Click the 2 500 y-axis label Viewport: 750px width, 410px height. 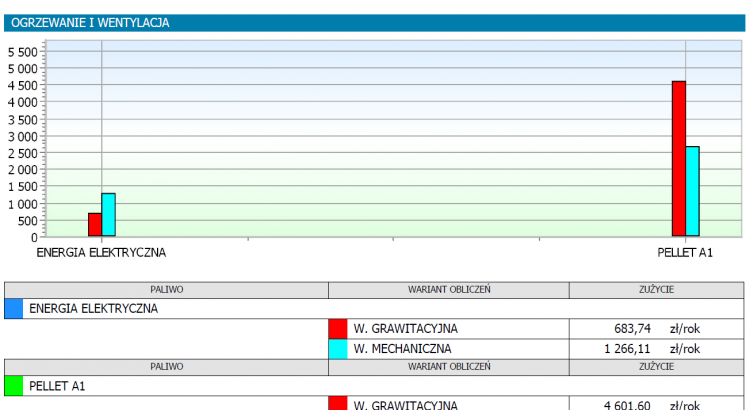point(22,154)
